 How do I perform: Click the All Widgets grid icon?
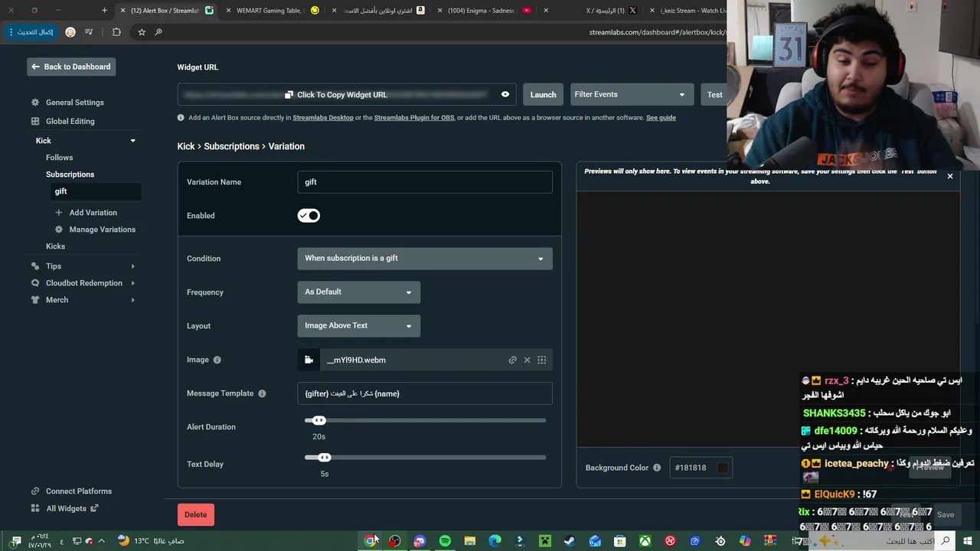35,508
